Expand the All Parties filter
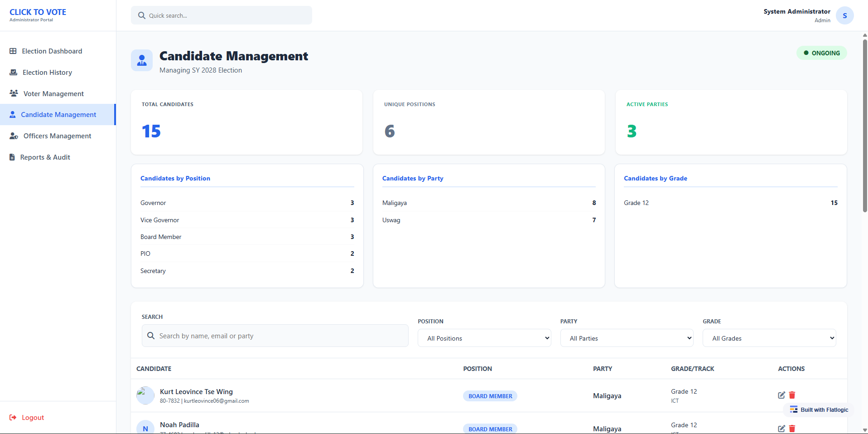868x434 pixels. click(x=627, y=338)
